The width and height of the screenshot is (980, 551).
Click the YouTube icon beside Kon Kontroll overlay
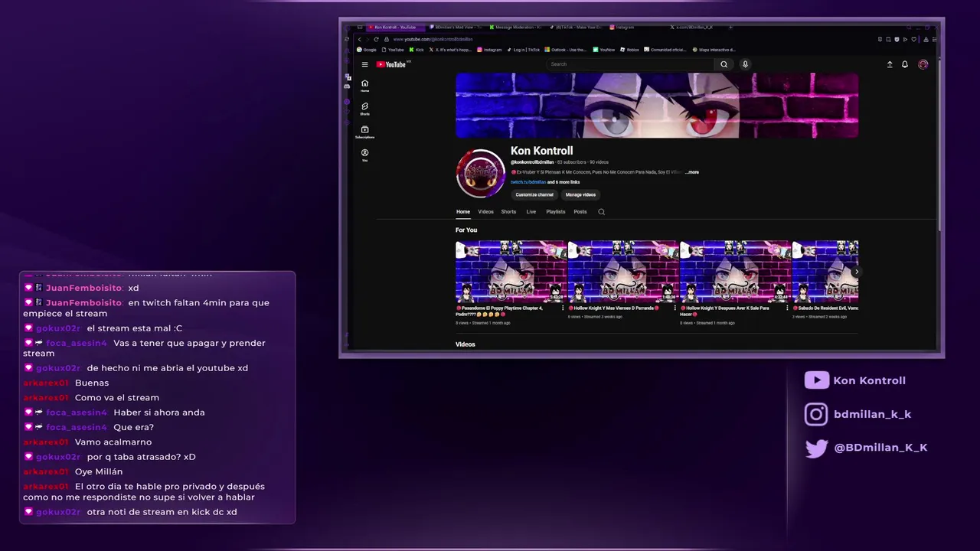click(x=817, y=380)
